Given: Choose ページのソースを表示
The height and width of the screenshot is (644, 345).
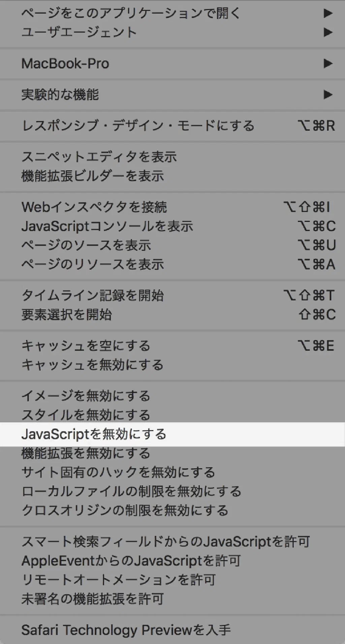Looking at the screenshot, I should (x=86, y=245).
